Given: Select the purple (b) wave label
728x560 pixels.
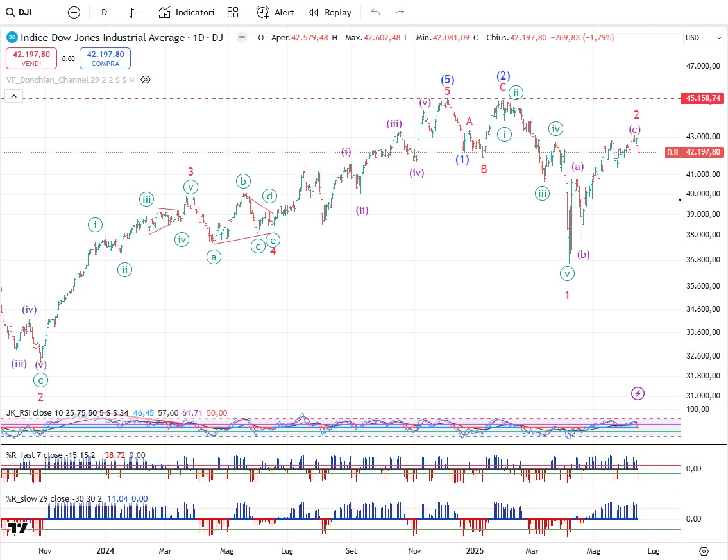Looking at the screenshot, I should (x=583, y=254).
